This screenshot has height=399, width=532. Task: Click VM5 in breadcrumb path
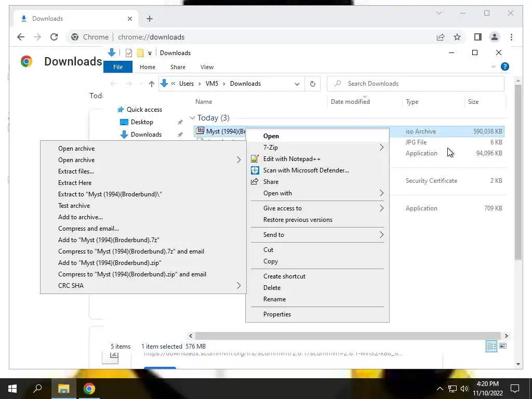(212, 84)
